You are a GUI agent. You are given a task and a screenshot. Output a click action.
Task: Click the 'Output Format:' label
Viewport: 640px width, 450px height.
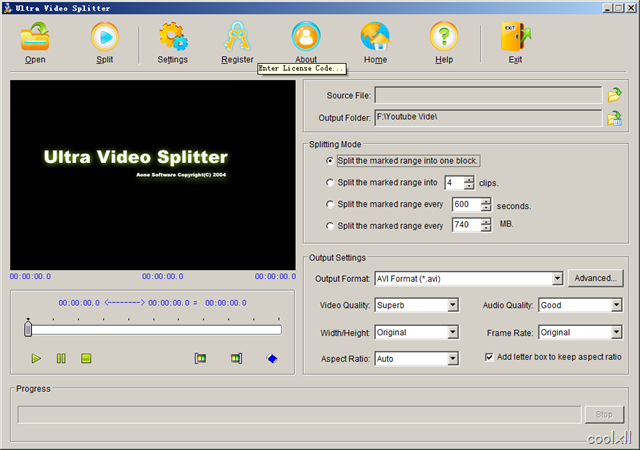point(342,279)
